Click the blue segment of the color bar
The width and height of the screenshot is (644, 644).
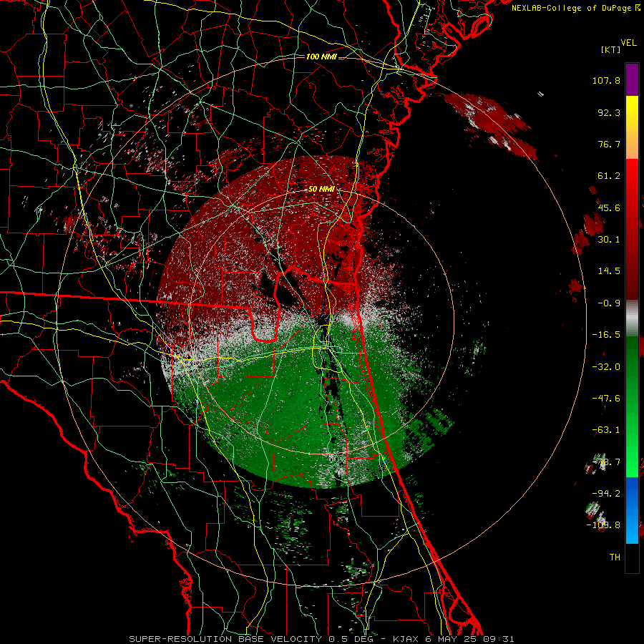(x=632, y=510)
